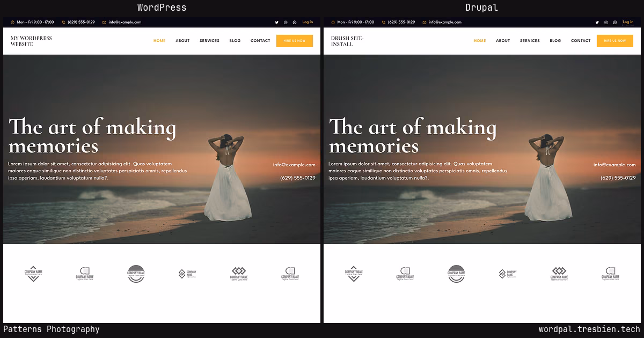Click (629) 555-0129 in WordPress hero section
The width and height of the screenshot is (644, 338).
(x=298, y=178)
